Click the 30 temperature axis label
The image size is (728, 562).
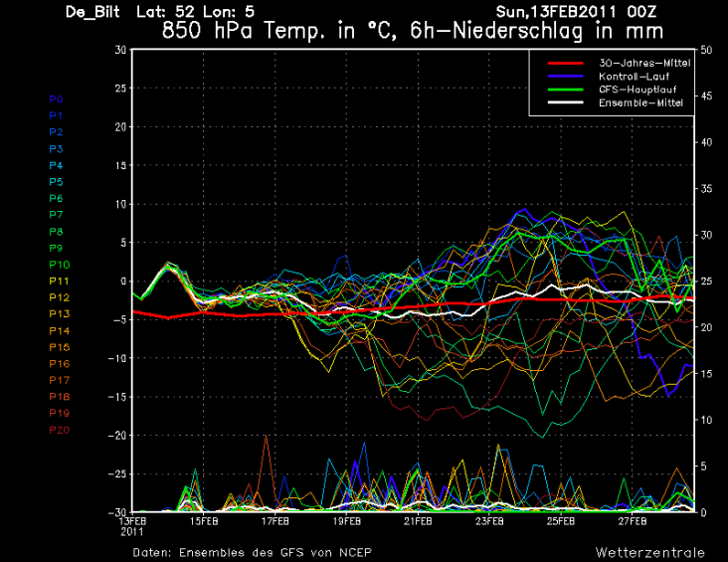120,50
